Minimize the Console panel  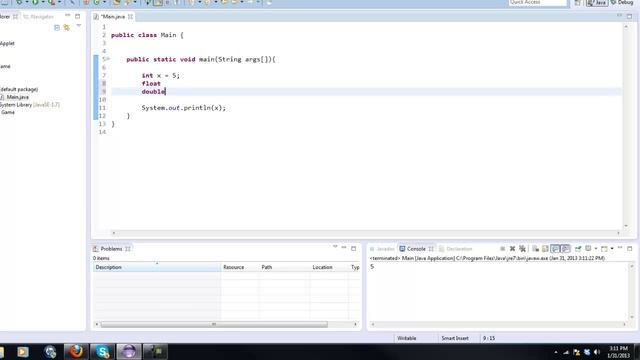[x=620, y=248]
